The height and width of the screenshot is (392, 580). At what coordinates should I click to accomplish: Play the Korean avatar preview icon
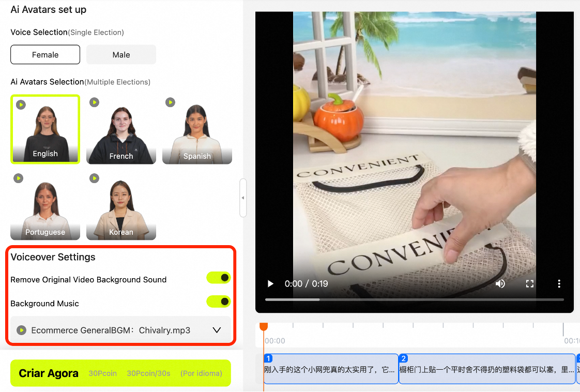(x=94, y=178)
